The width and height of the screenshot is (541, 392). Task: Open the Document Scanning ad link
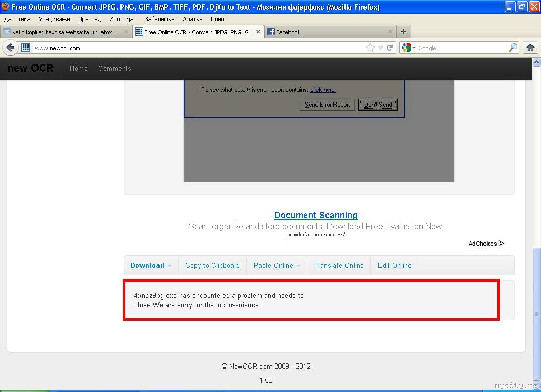point(316,216)
